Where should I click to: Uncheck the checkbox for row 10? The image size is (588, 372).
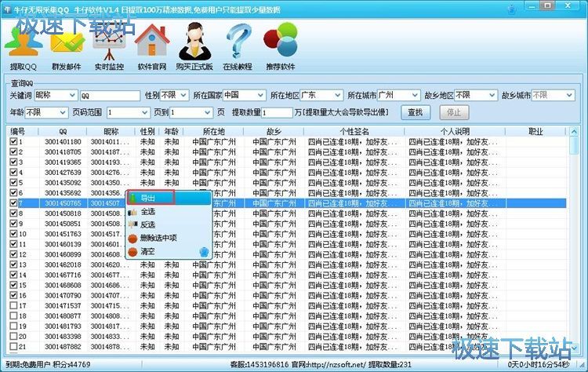coord(13,234)
